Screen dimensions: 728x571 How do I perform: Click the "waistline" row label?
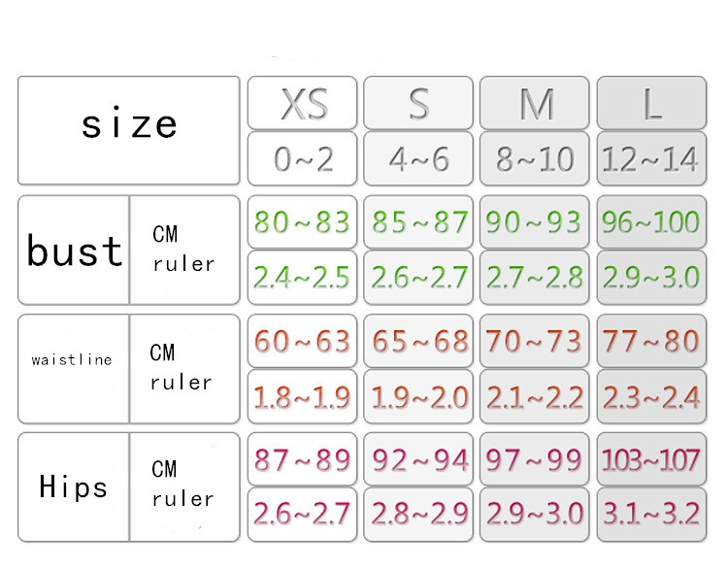[72, 360]
